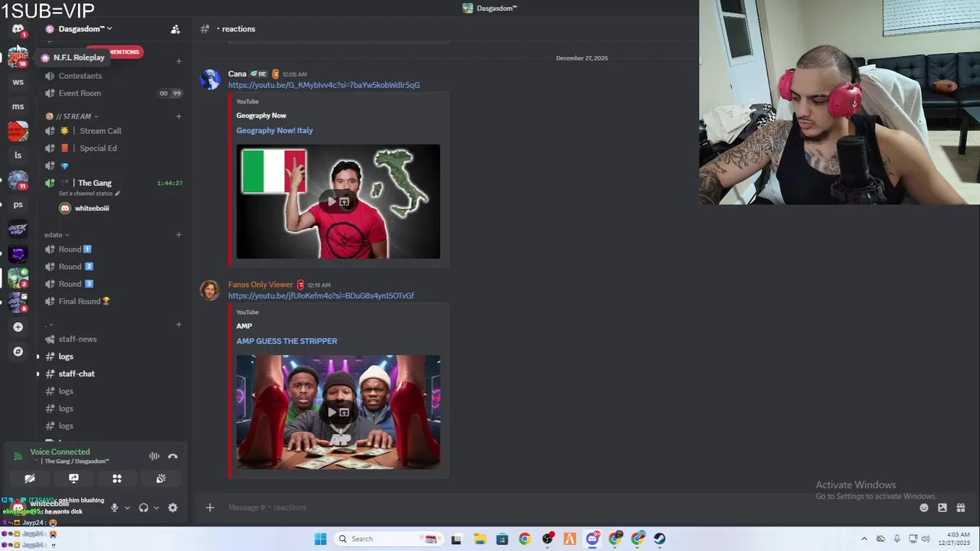980x551 pixels.
Task: Open "AMP GUESS THE STRIPPER" title link
Action: tap(286, 341)
